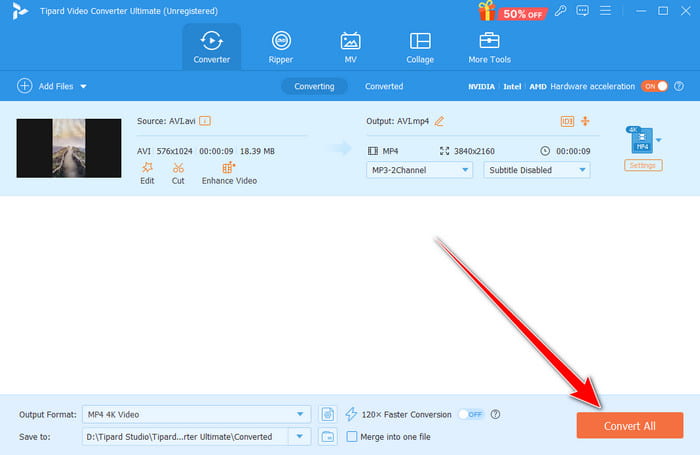Click the Output: AVI.mp4 name
The image size is (700, 455).
[x=397, y=121]
